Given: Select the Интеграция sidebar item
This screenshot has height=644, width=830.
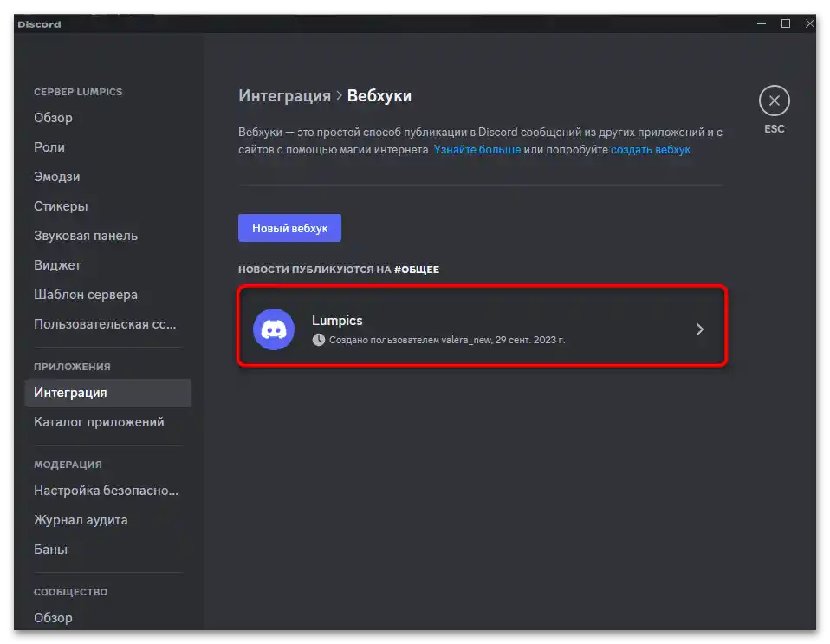Looking at the screenshot, I should [108, 393].
